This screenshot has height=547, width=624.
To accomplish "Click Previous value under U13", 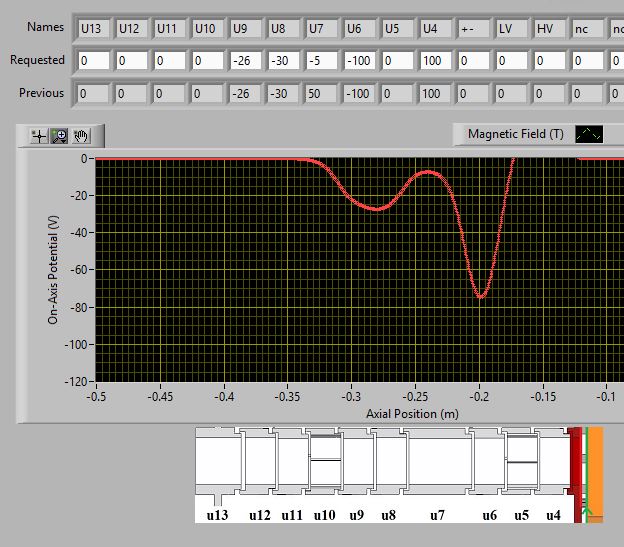I will [x=93, y=93].
